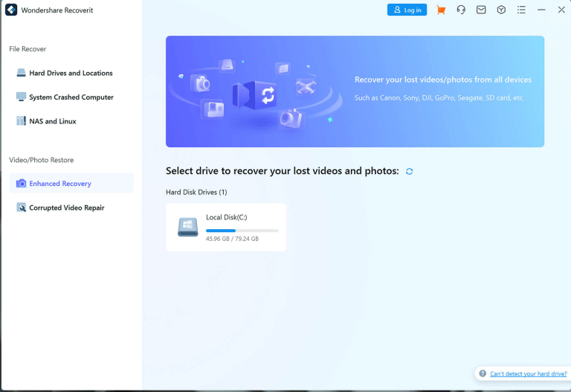Close the Recoverit window

(561, 10)
